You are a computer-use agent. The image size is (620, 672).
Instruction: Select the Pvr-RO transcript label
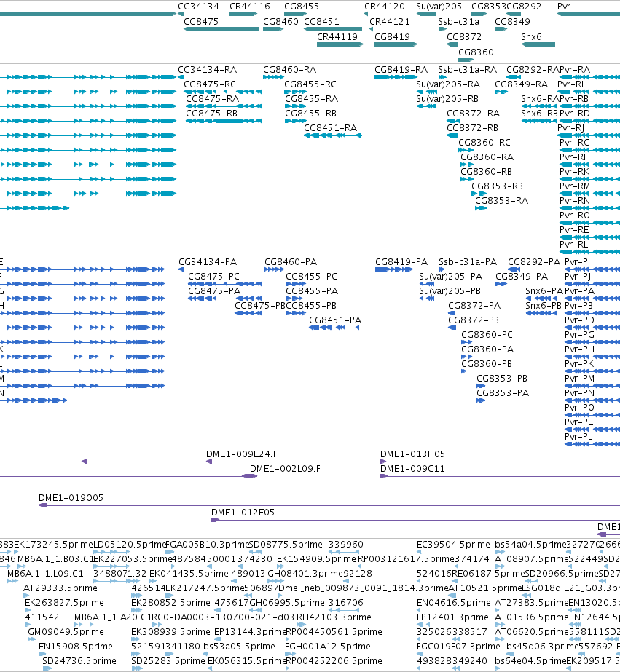(x=575, y=216)
